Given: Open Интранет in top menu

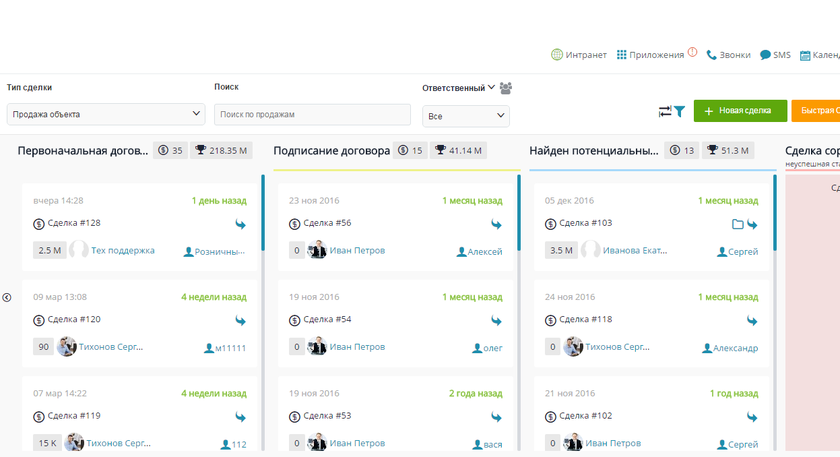Looking at the screenshot, I should tap(579, 55).
